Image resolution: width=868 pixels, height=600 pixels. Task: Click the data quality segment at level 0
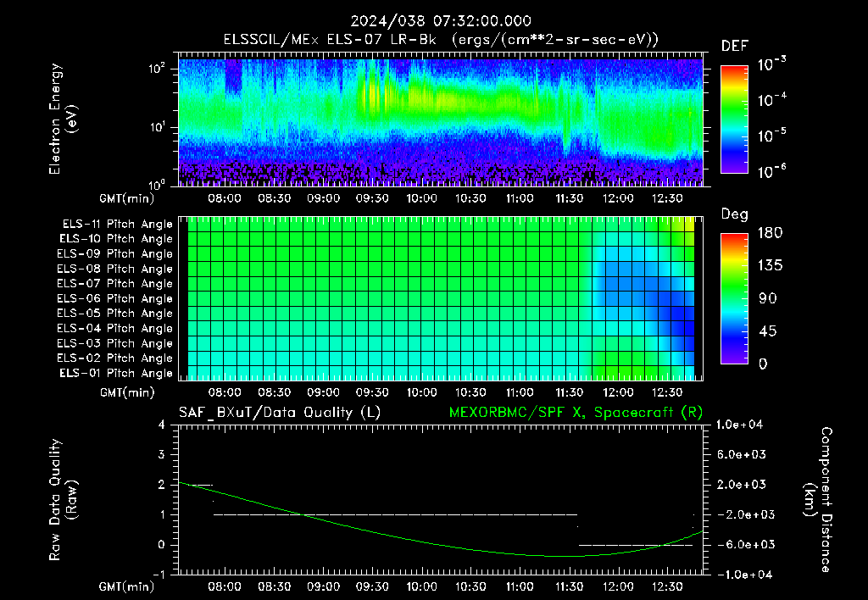point(635,545)
